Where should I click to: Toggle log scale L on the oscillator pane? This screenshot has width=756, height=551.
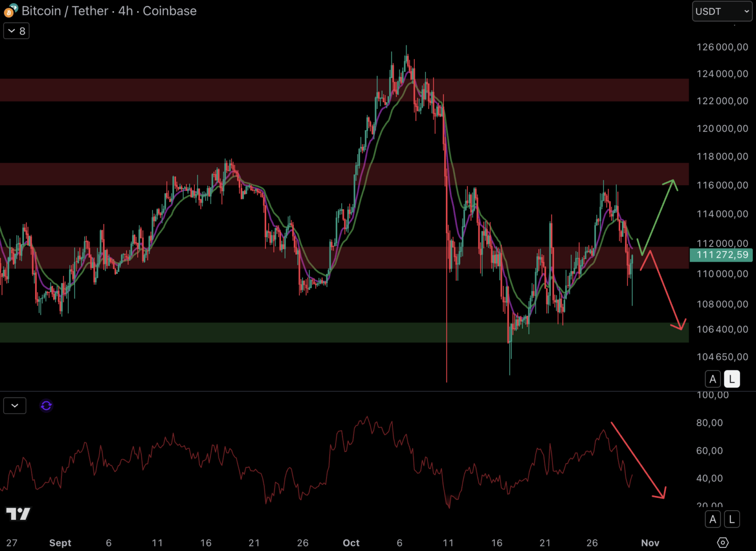(732, 519)
